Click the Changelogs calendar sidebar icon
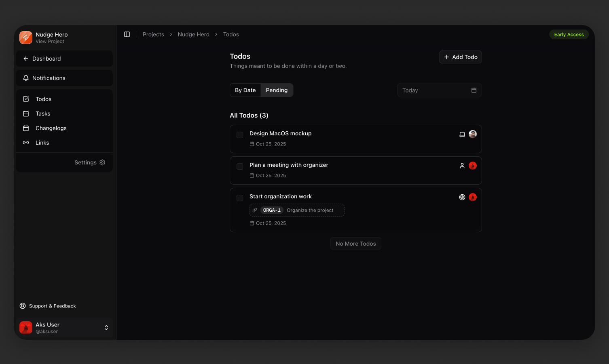Viewport: 609px width, 364px height. [26, 128]
